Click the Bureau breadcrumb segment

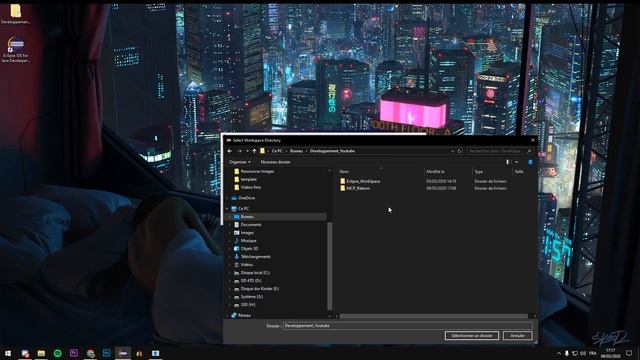pos(296,151)
